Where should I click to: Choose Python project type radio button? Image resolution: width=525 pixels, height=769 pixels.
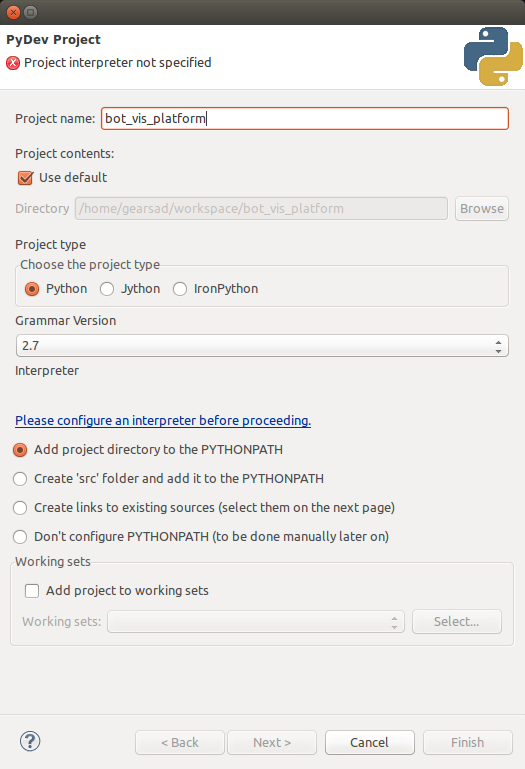pyautogui.click(x=32, y=289)
